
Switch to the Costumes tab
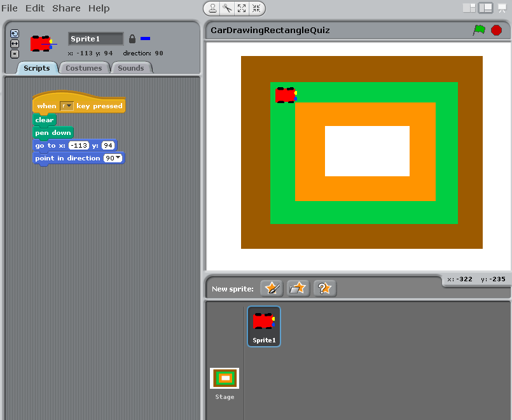click(84, 68)
